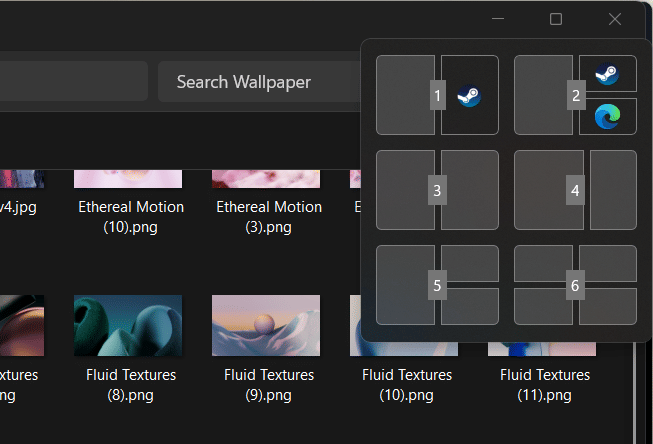Select bottom-right zone of layout 5

(x=470, y=307)
